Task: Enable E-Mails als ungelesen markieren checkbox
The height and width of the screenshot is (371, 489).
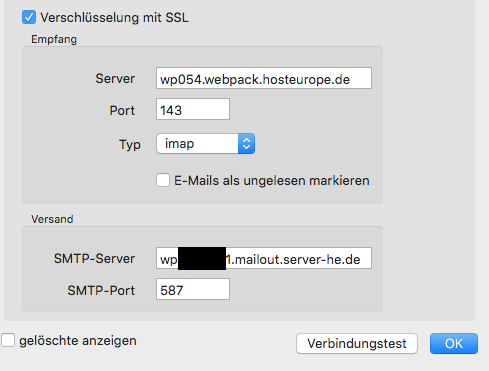Action: point(163,180)
